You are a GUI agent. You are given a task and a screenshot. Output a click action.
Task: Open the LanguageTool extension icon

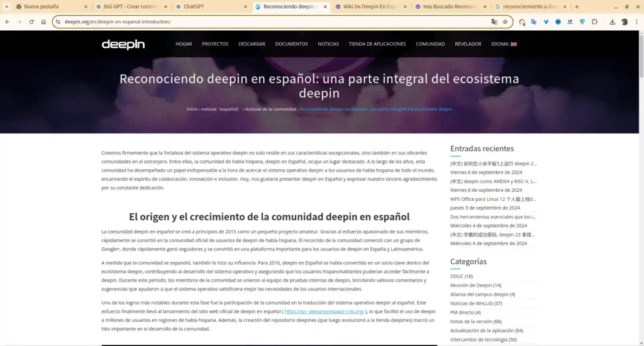[x=570, y=22]
